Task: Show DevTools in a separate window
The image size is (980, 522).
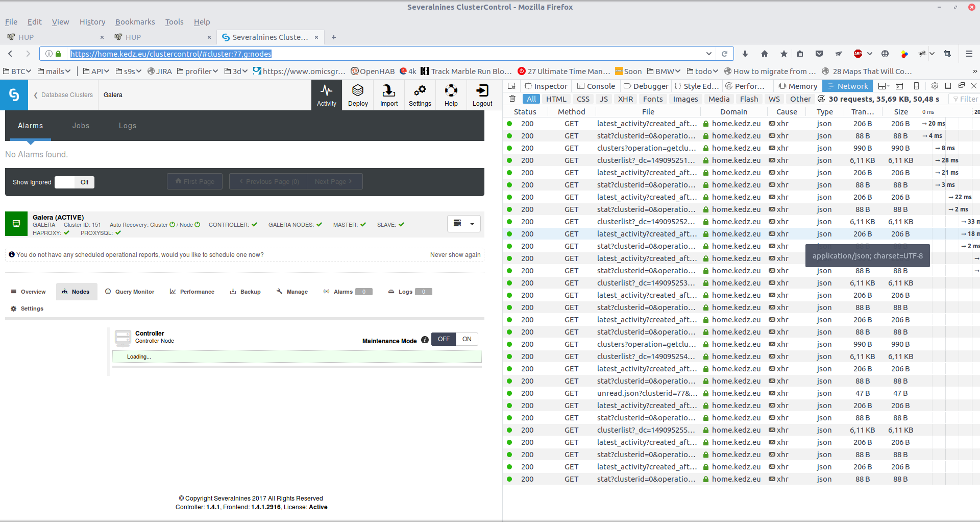Action: [961, 86]
